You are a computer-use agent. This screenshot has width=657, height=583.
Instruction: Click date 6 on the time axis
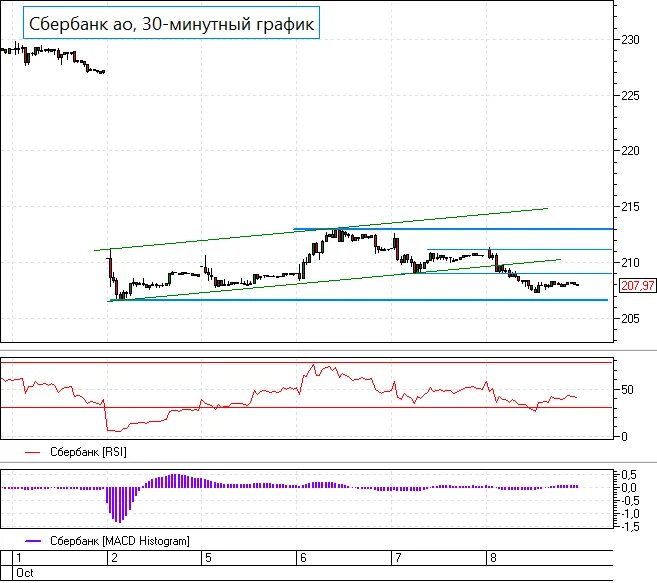303,558
